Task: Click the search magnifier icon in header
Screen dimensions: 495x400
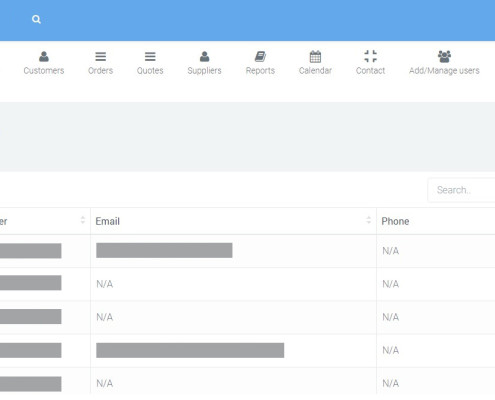Action: coord(36,20)
